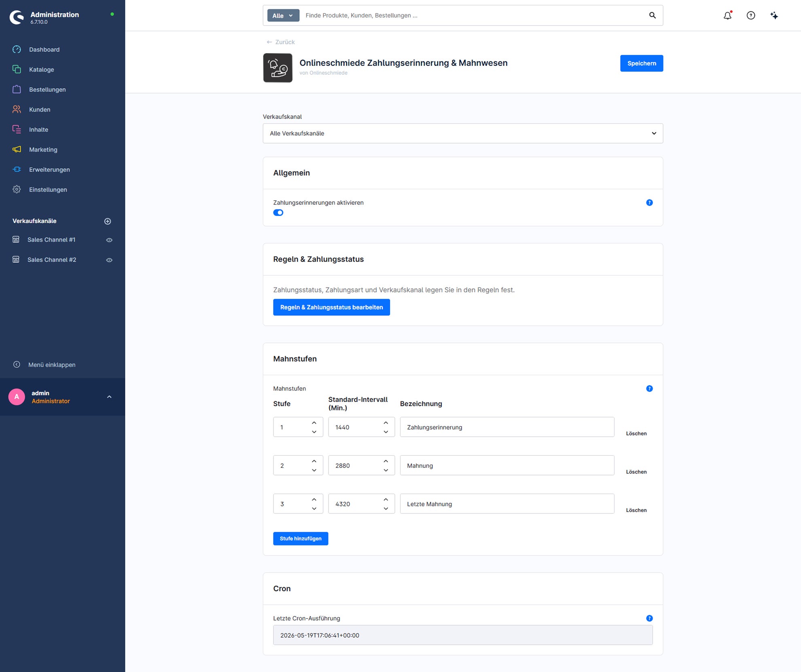Decrease Stufe 1 value with down arrow

click(314, 432)
